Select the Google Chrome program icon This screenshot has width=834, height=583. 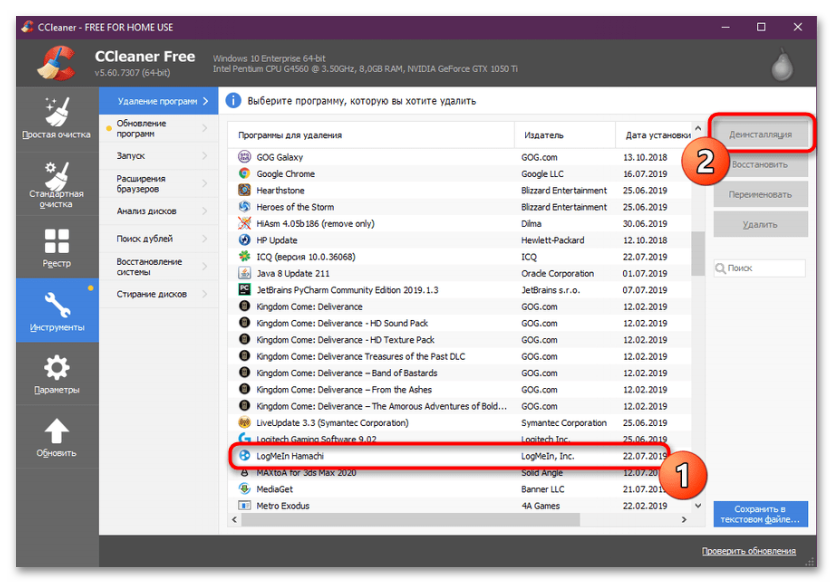click(244, 173)
